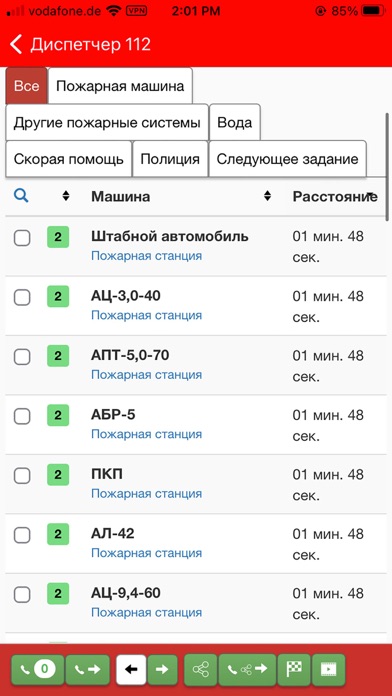Check the box for Штабной автомобиль

pyautogui.click(x=22, y=238)
